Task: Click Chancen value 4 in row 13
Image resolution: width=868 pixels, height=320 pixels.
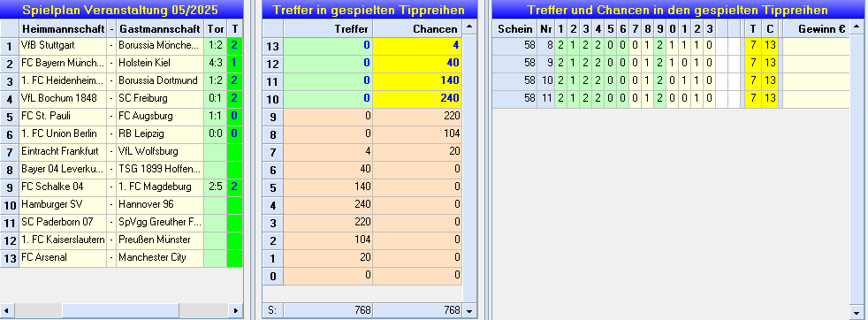Action: (x=417, y=45)
